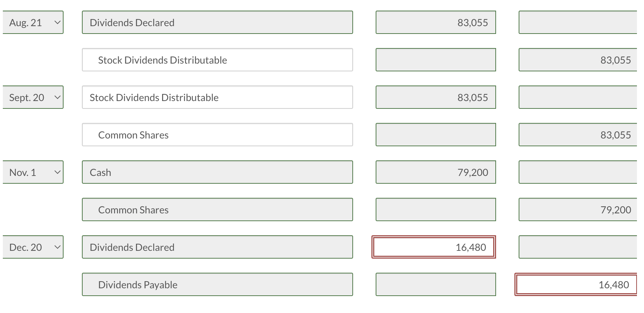Image resolution: width=644 pixels, height=313 pixels.
Task: Click the Aug. 21 Stock Dividends Distributable credit 83,055
Action: pos(578,60)
